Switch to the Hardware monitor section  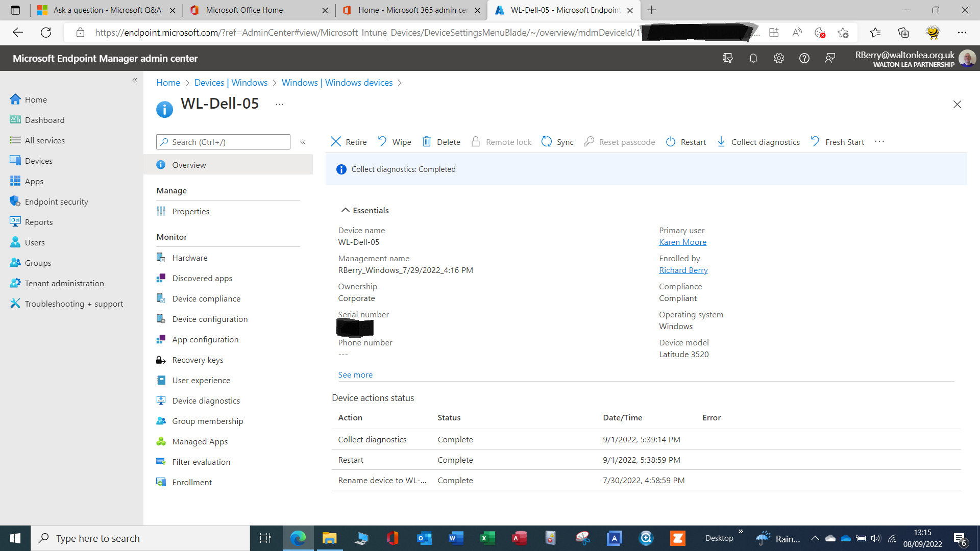click(x=189, y=258)
